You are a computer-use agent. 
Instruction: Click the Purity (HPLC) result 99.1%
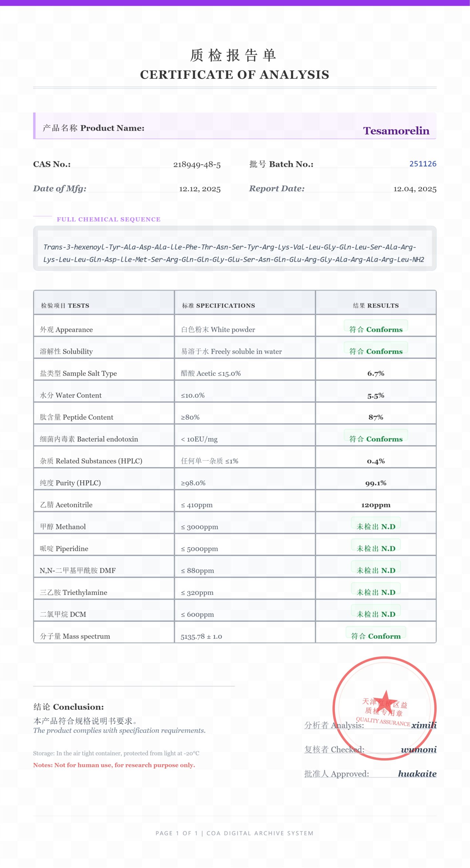(375, 483)
